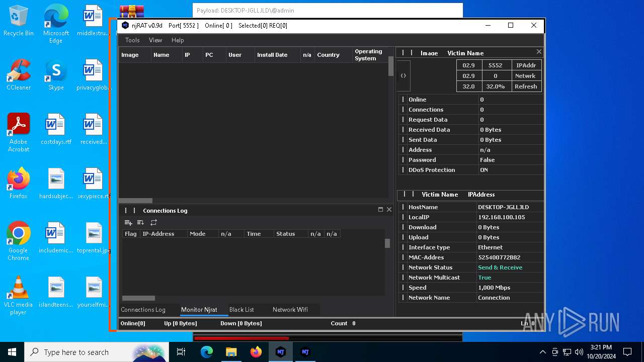The width and height of the screenshot is (644, 362).
Task: Select the DDoS Protection row
Action: pyautogui.click(x=471, y=170)
